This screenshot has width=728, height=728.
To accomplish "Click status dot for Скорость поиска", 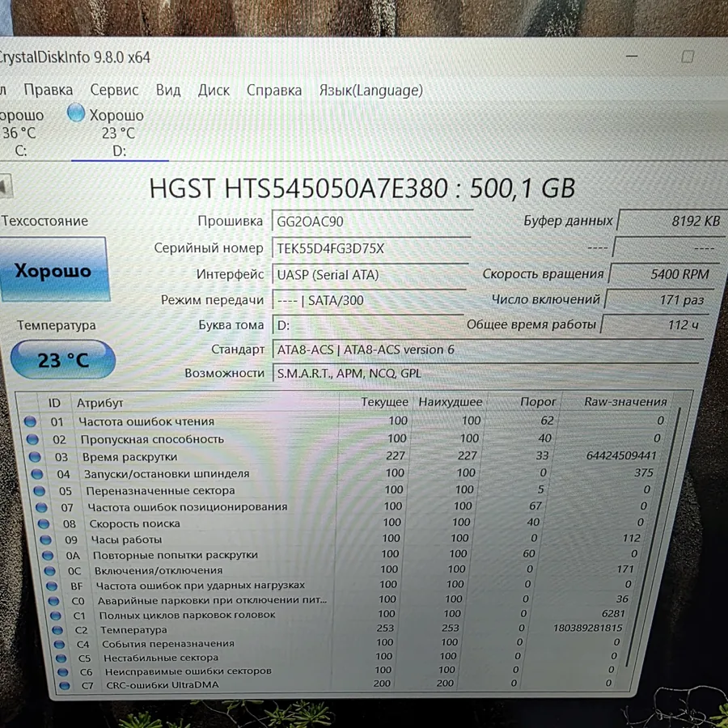I will click(44, 523).
